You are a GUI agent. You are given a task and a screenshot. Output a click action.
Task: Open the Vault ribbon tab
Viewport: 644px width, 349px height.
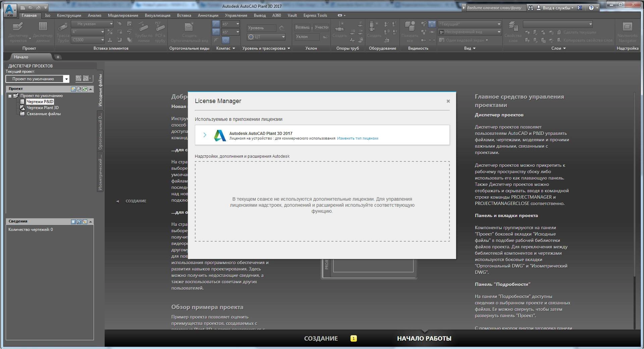click(292, 15)
